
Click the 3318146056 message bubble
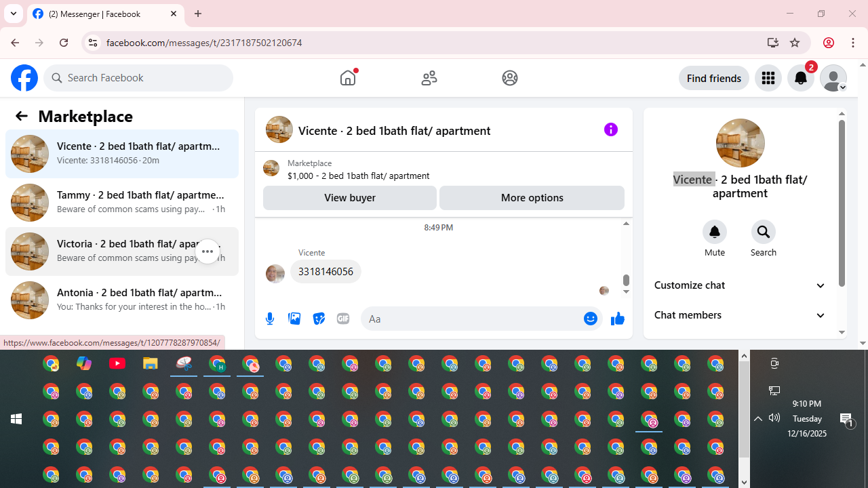tap(325, 272)
